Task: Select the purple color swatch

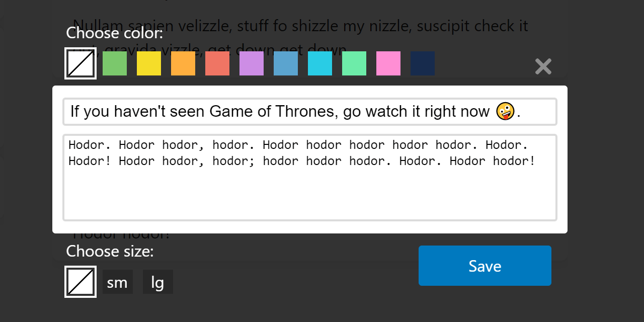Action: click(x=252, y=63)
